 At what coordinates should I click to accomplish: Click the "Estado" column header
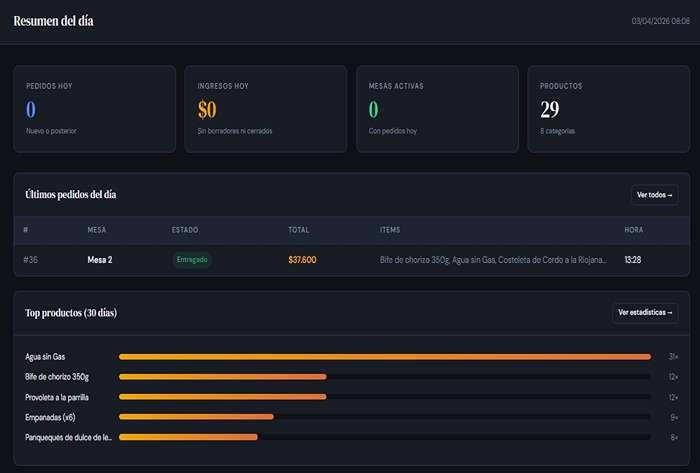point(185,230)
